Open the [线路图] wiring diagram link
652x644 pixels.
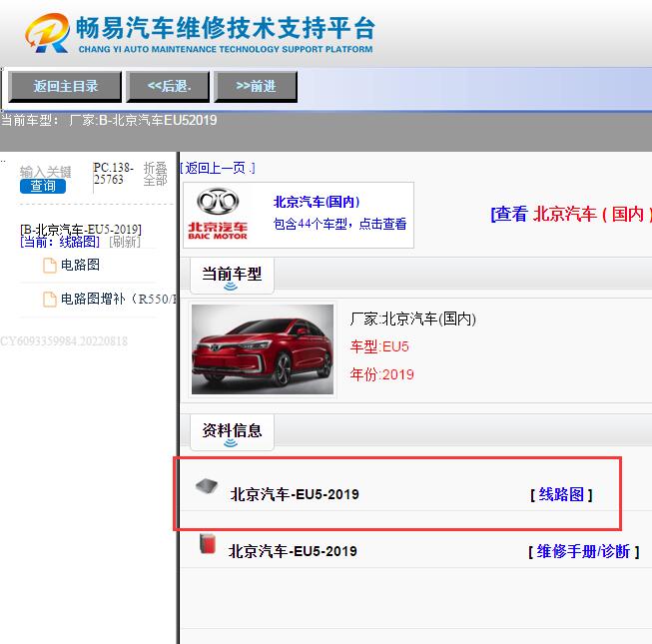561,494
